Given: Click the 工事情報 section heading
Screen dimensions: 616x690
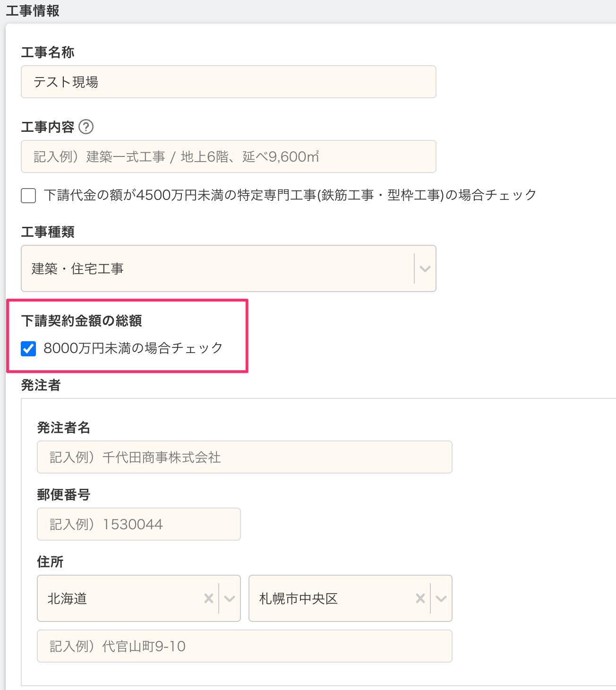Looking at the screenshot, I should pos(33,10).
